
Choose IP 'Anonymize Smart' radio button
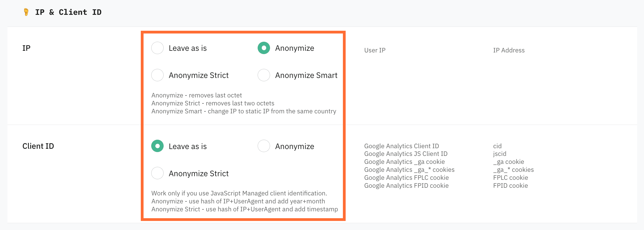pyautogui.click(x=264, y=75)
